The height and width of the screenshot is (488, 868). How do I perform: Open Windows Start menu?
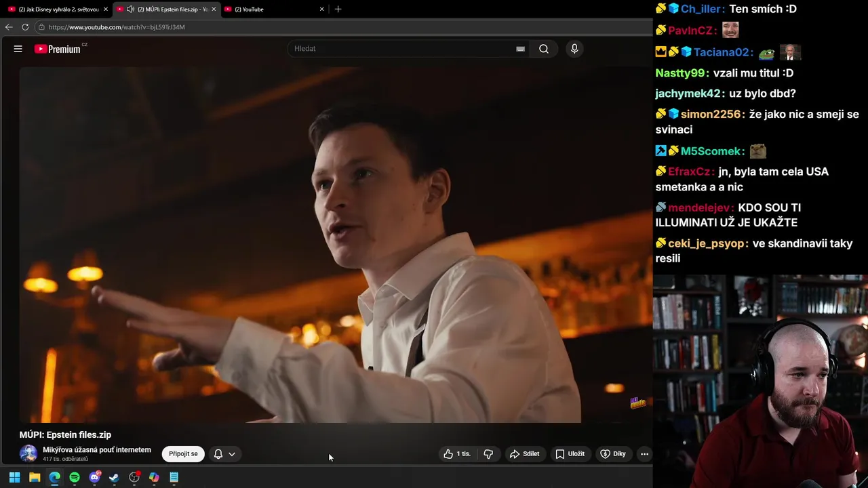pyautogui.click(x=14, y=477)
